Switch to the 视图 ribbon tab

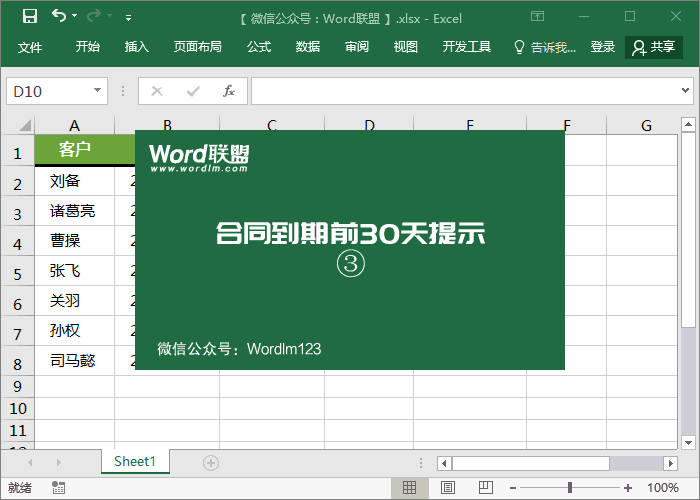(x=405, y=46)
